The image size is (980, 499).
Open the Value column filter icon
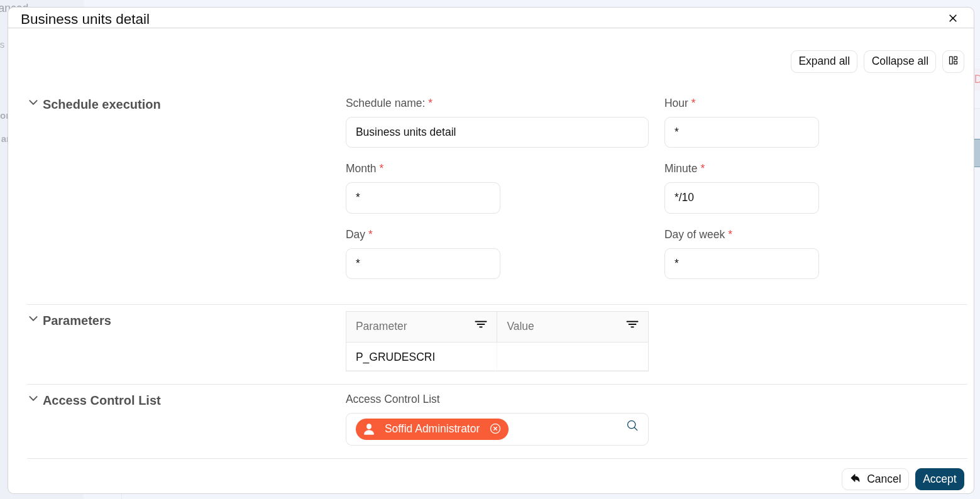(x=632, y=324)
